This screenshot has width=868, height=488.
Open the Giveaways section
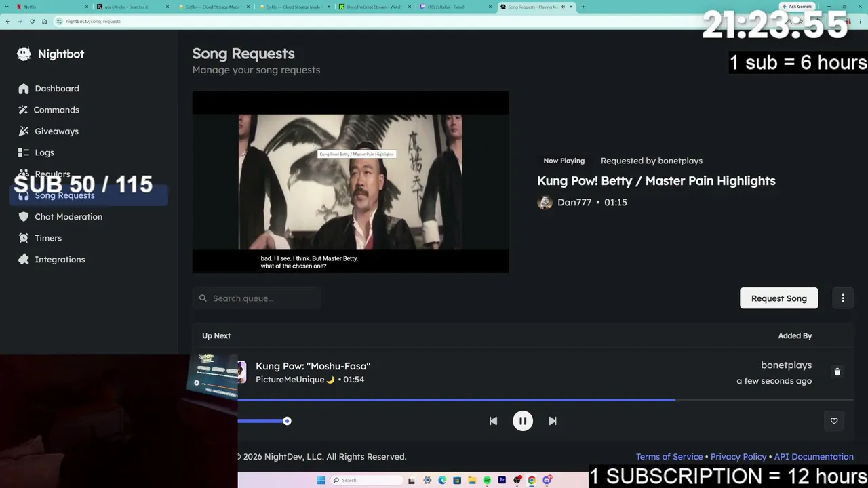[57, 131]
